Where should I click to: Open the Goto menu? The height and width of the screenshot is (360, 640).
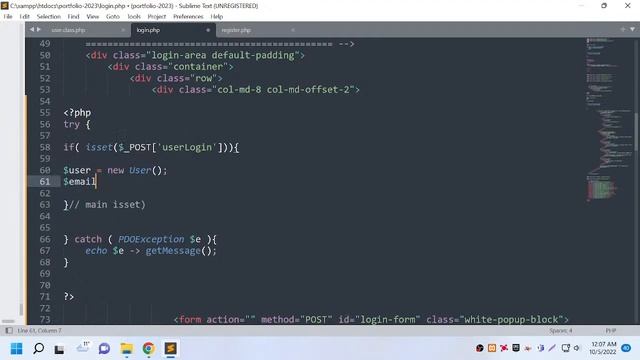point(113,17)
